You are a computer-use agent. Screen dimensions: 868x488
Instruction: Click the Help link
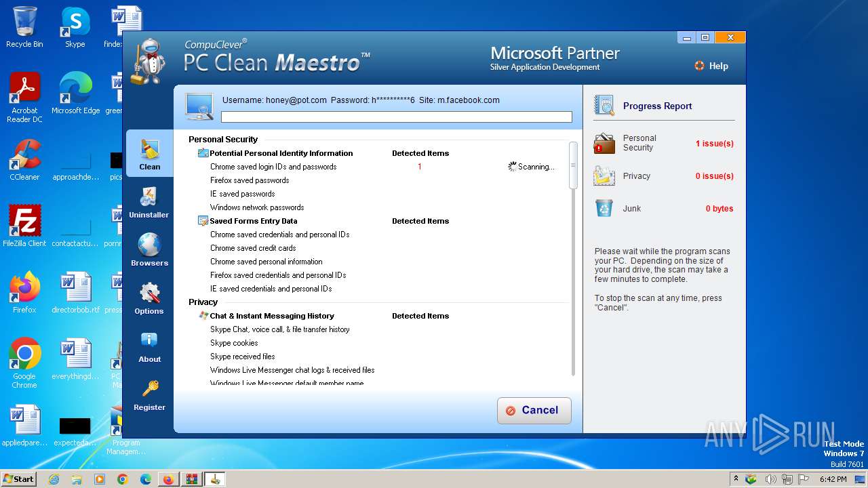coord(718,66)
